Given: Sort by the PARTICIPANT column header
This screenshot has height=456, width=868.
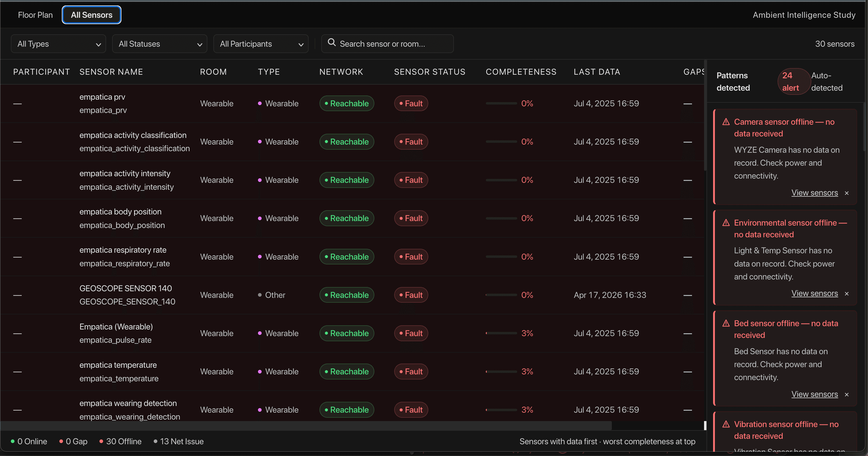Looking at the screenshot, I should pos(42,72).
